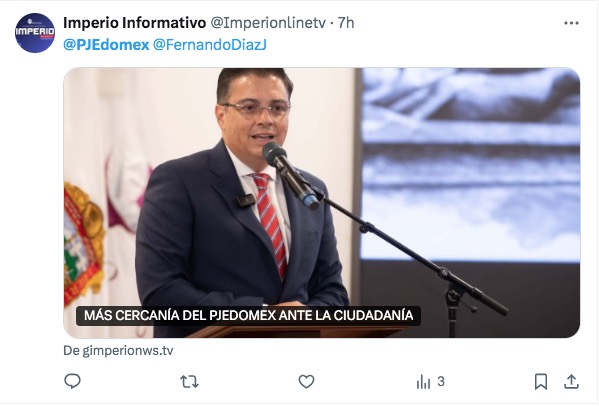Open the Imperio round profile avatar
599x406 pixels.
coord(35,33)
